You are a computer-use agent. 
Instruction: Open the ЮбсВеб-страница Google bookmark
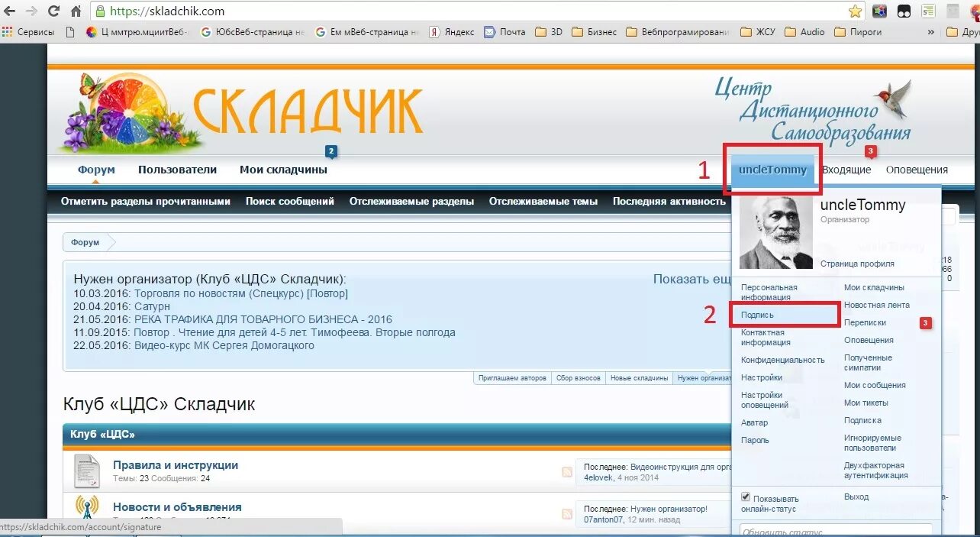coord(252,32)
